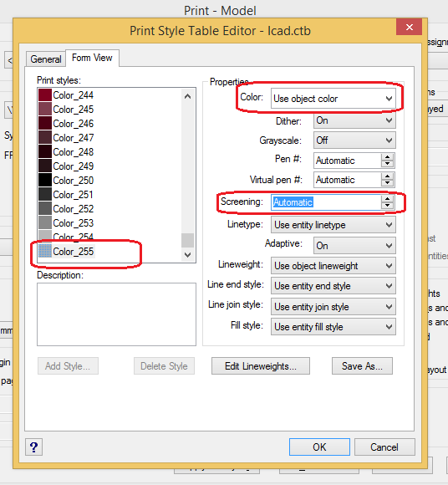Open the Edit Lineweights... dialog
Screen dimensions: 448x485
pyautogui.click(x=261, y=366)
